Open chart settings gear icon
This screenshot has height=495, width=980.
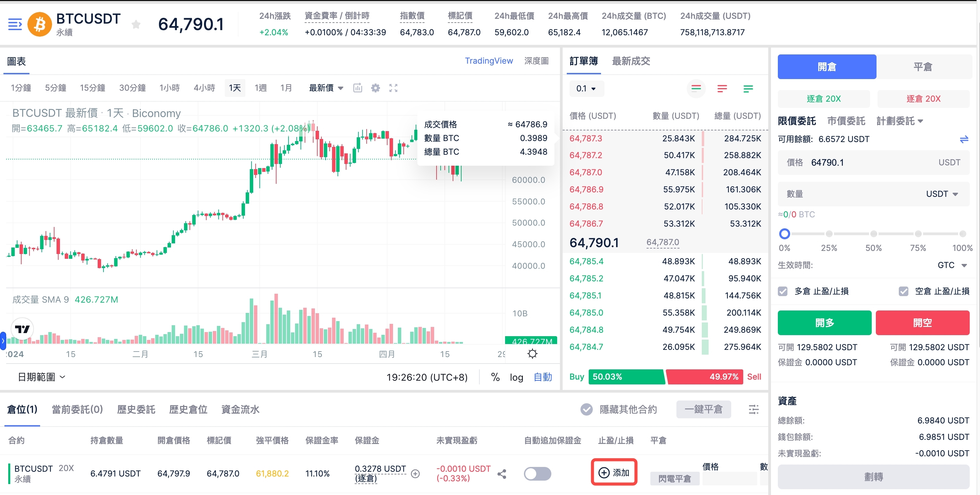tap(376, 88)
